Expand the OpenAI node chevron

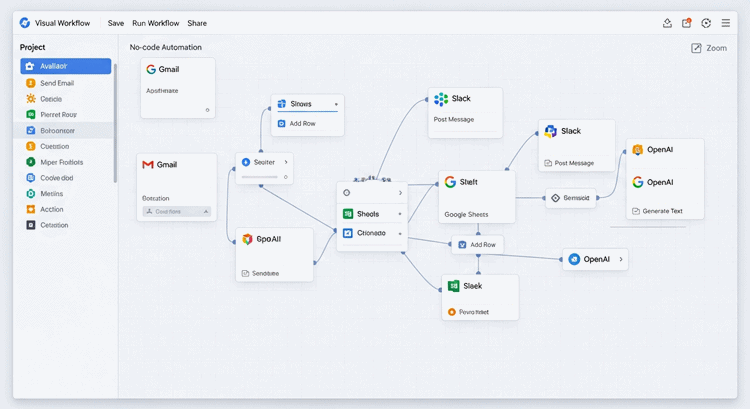tap(621, 259)
